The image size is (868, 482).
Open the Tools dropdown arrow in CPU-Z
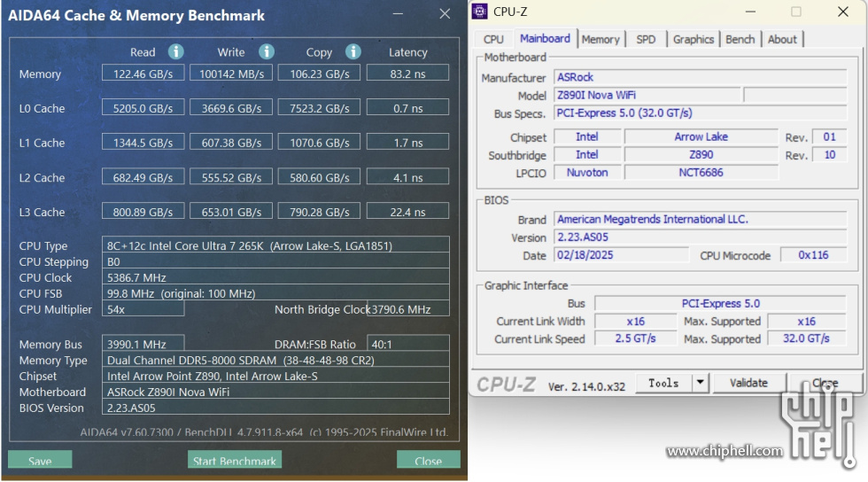(x=701, y=382)
